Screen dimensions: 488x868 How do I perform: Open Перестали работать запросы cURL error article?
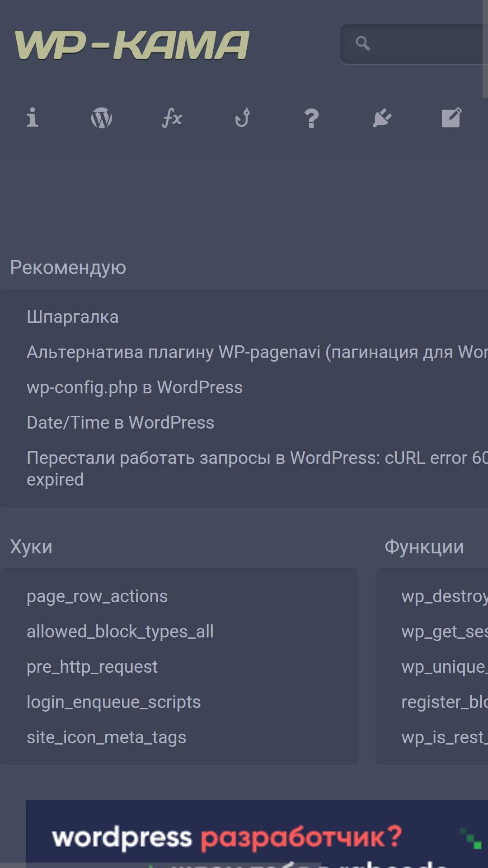(257, 469)
